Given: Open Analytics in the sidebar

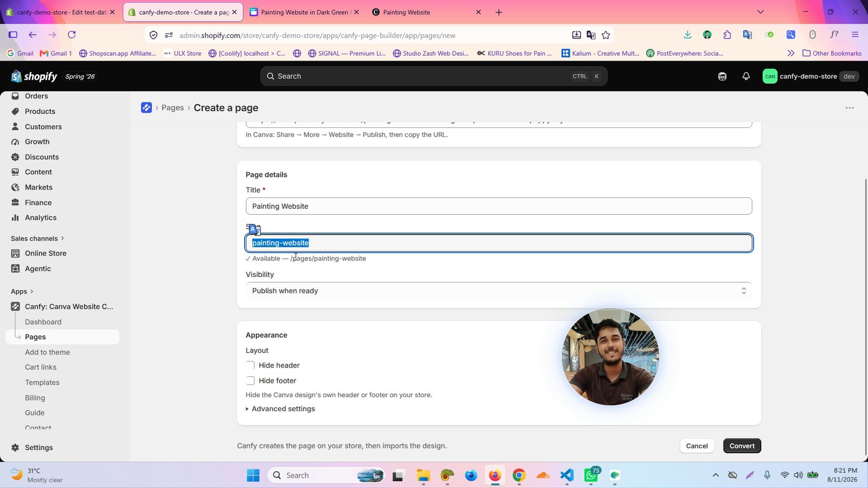Looking at the screenshot, I should (41, 217).
